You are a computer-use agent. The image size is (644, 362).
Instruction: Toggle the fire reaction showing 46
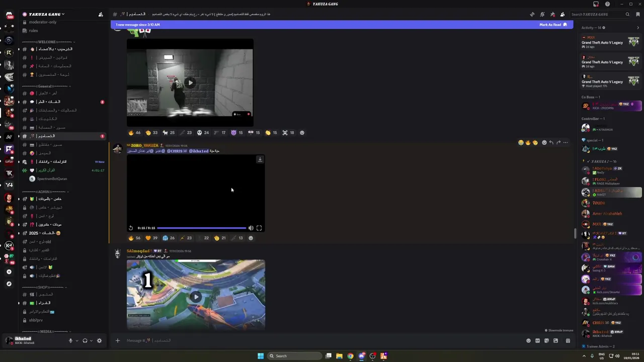[134, 133]
